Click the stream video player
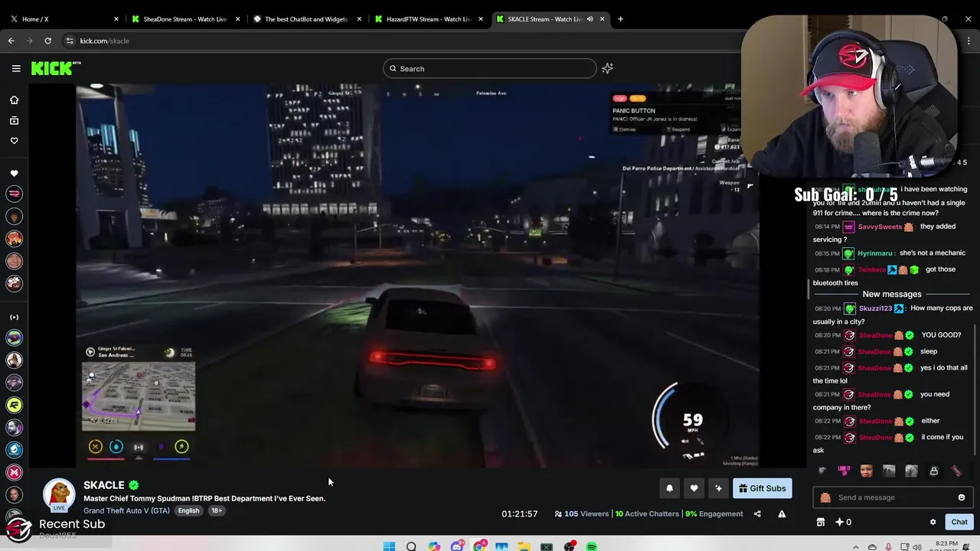This screenshot has width=980, height=551. tap(417, 275)
